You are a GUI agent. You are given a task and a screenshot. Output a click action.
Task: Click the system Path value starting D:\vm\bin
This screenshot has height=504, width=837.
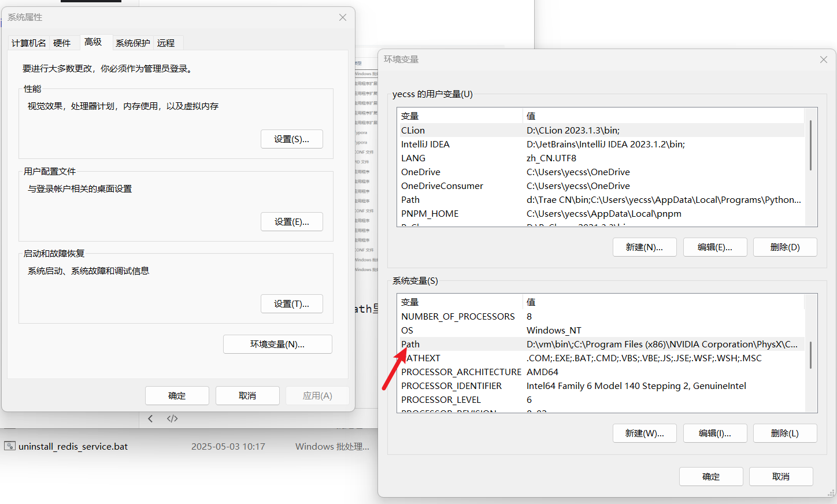click(x=662, y=344)
